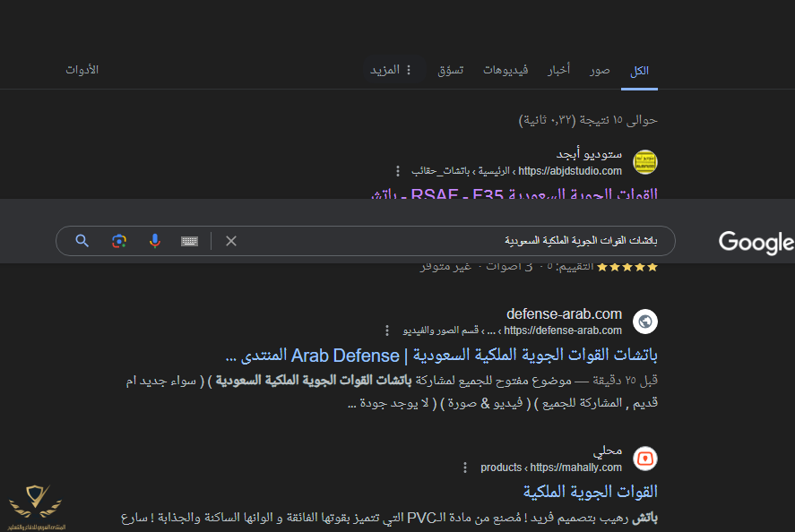Click the https://defense-arab.com breadcrumb URL

click(x=513, y=330)
